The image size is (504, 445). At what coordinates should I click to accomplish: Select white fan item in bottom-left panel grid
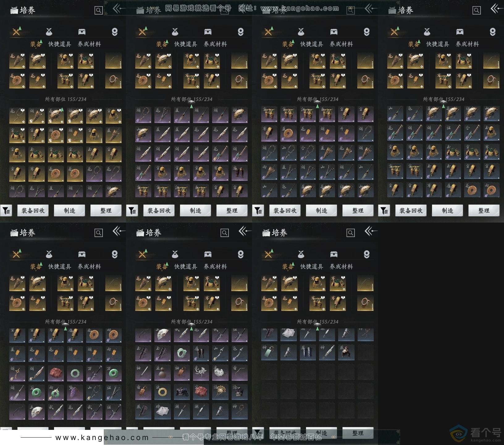pyautogui.click(x=36, y=412)
